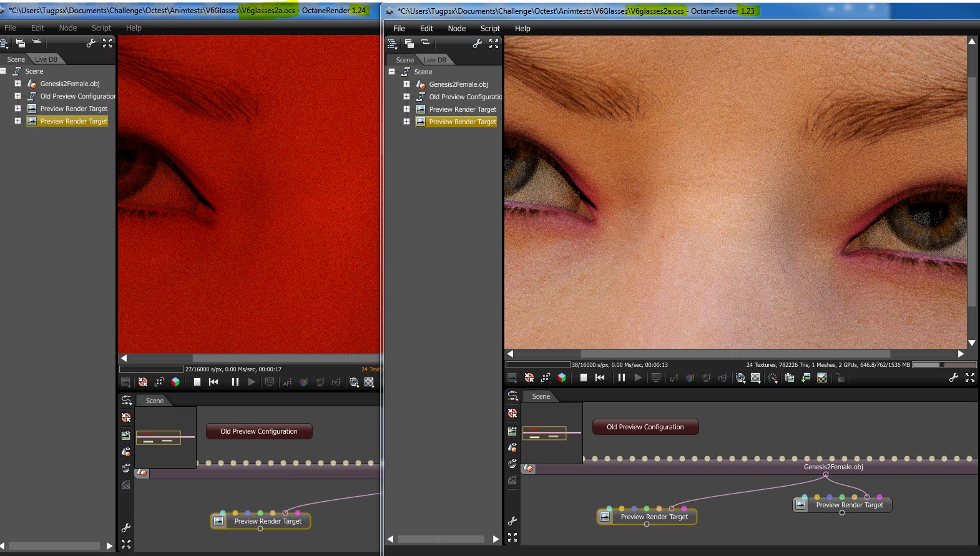The image size is (980, 556).
Task: Select the grey Preview Render Target node in 1.23 graph
Action: [842, 505]
